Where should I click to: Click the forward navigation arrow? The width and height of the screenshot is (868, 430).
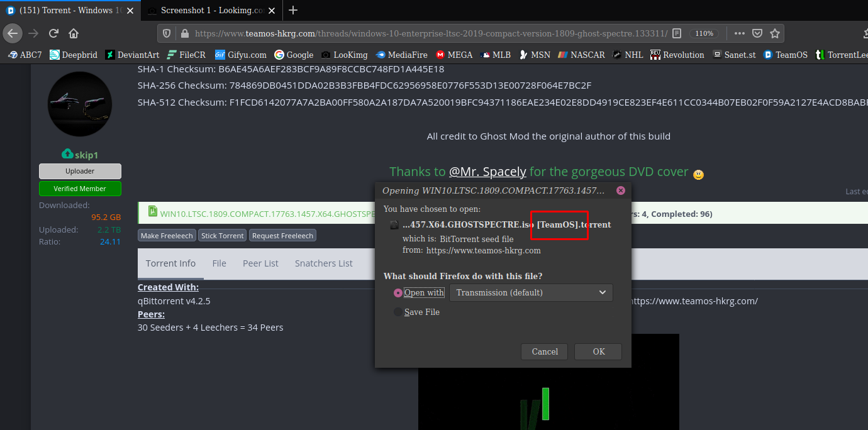33,33
